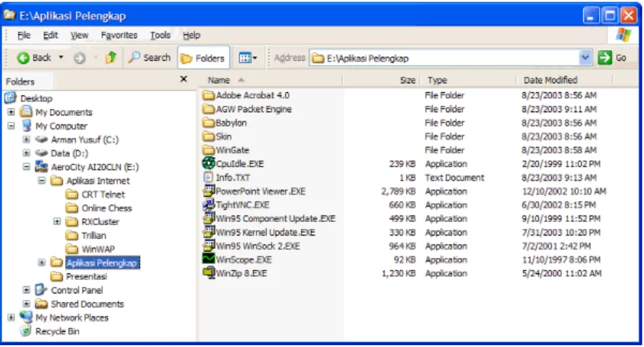Sort by the Date Modified column header
644x347 pixels.
[x=565, y=81]
